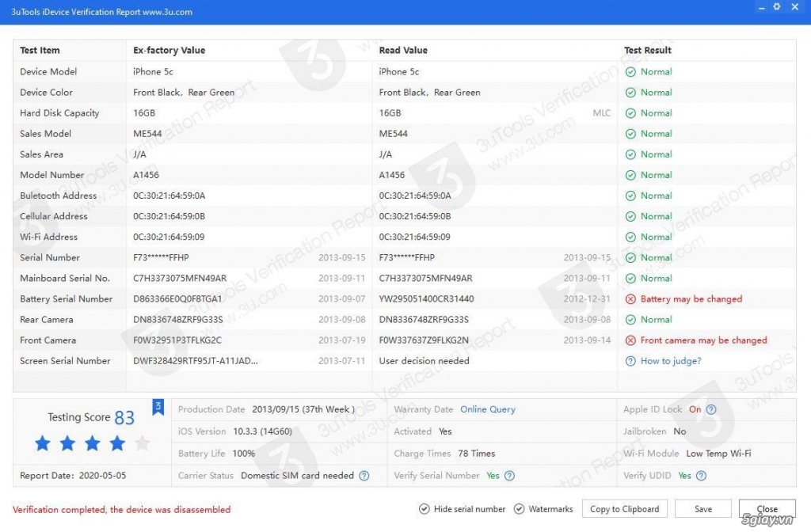Click red X icon for Front camera changed
The height and width of the screenshot is (532, 811).
point(630,340)
